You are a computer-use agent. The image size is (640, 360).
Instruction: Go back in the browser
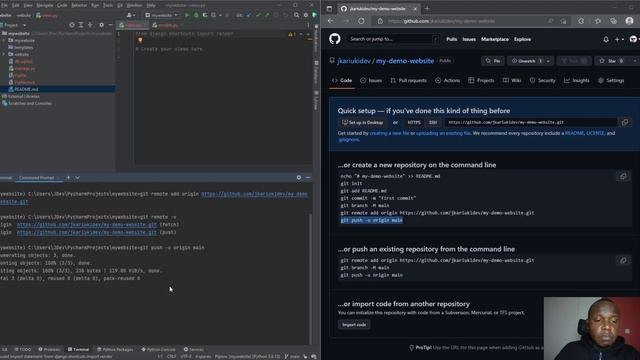[331, 21]
